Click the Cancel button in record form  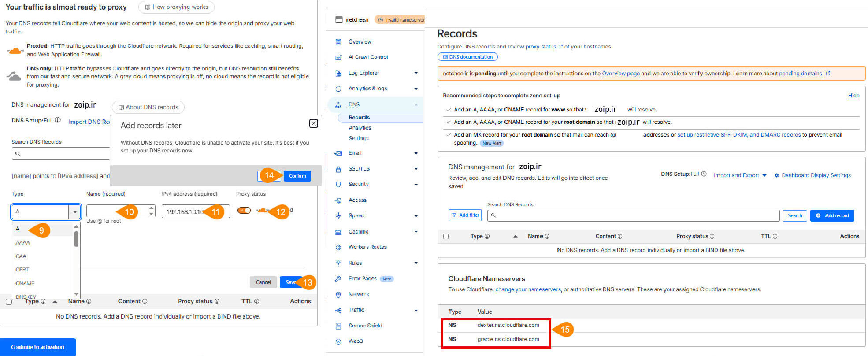pyautogui.click(x=263, y=282)
